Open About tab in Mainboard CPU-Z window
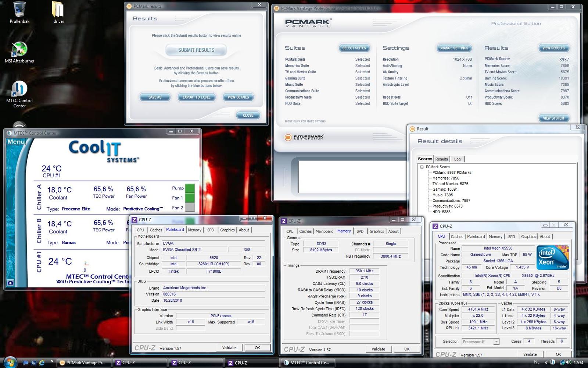This screenshot has height=368, width=588. pos(244,230)
